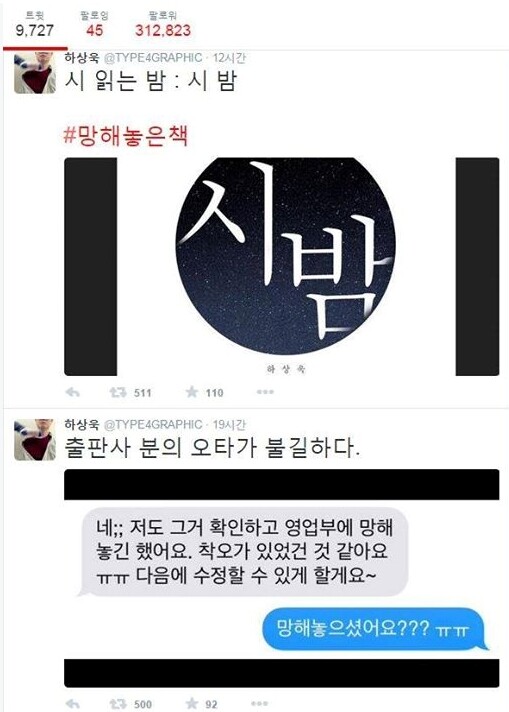Open the 시밤 book cover image

282,267
